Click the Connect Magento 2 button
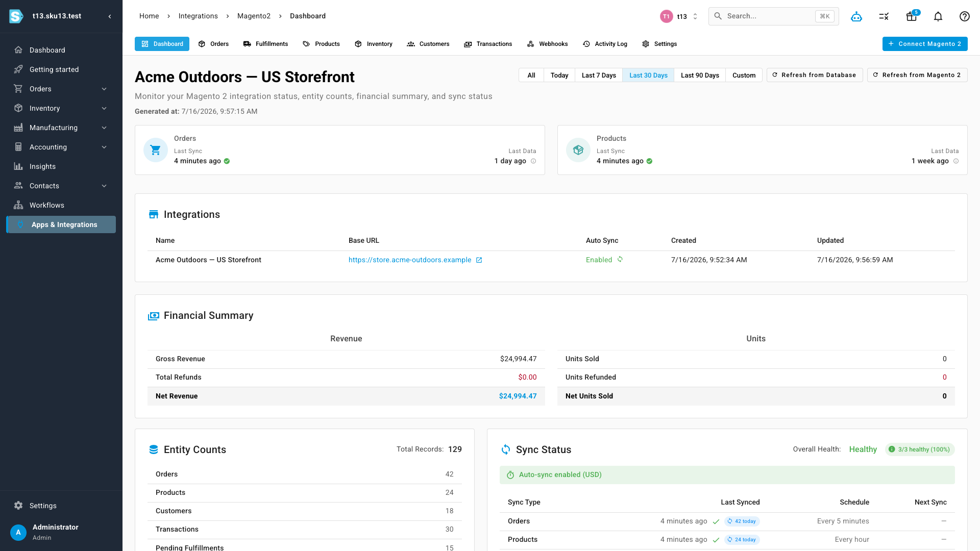This screenshot has height=551, width=980. click(x=925, y=44)
